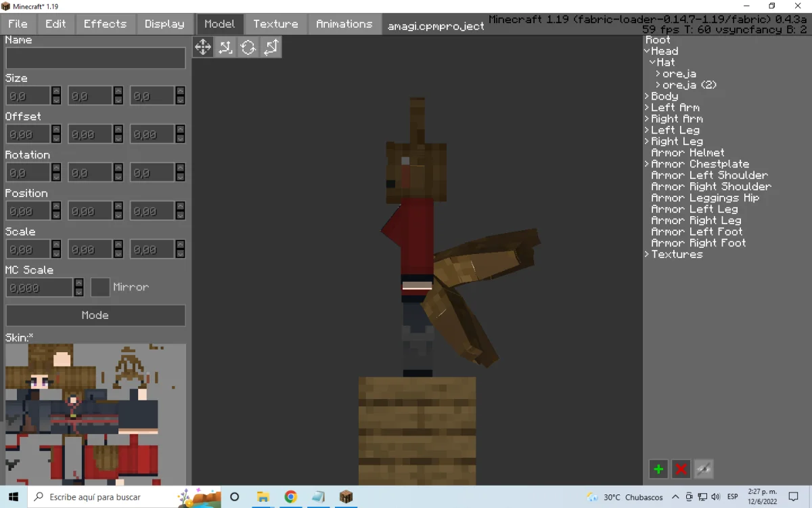Expand the oreja (2) tree node
Image resolution: width=812 pixels, height=508 pixels.
(x=658, y=85)
